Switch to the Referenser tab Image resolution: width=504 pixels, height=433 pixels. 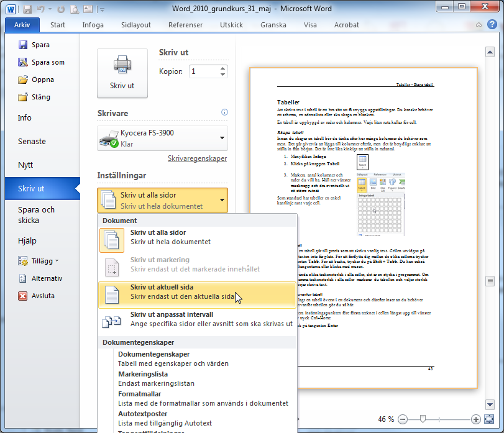click(185, 25)
